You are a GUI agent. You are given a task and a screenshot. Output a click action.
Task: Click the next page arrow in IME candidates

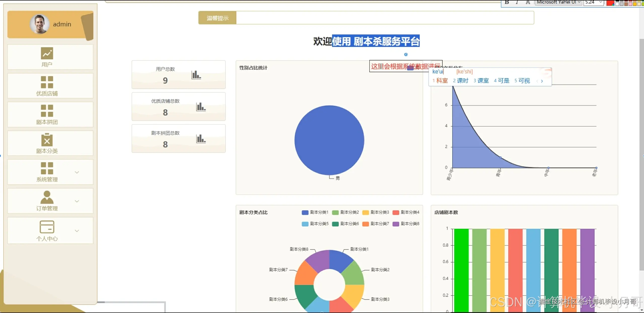pyautogui.click(x=542, y=81)
